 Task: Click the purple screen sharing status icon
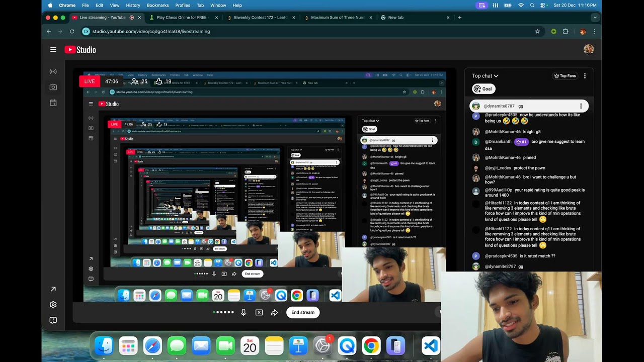click(x=482, y=5)
